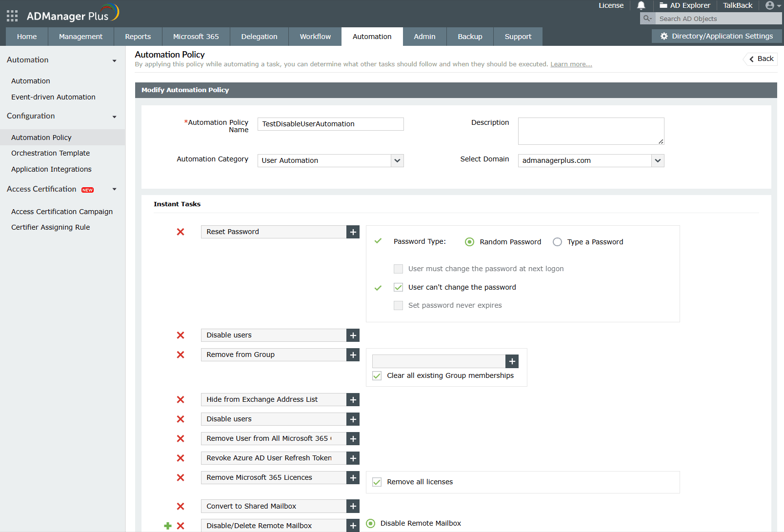Click the Learn more link
Screen dimensions: 784x532
(x=571, y=64)
